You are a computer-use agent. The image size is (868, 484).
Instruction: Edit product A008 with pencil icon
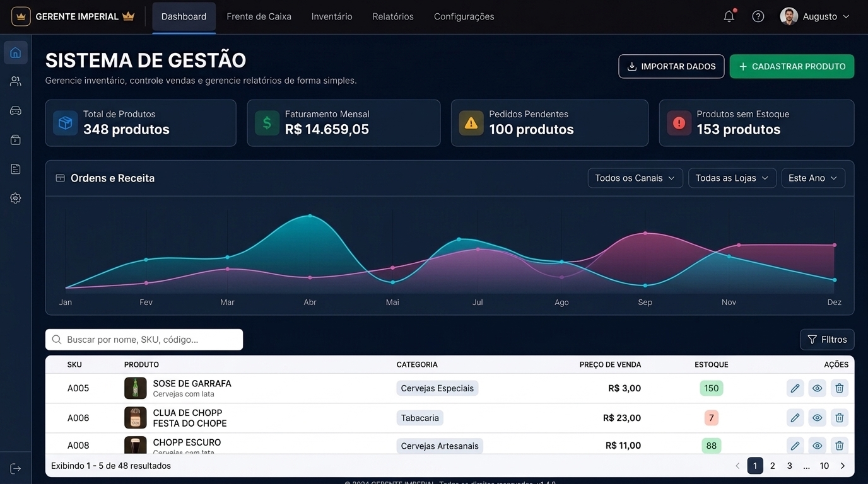click(795, 446)
